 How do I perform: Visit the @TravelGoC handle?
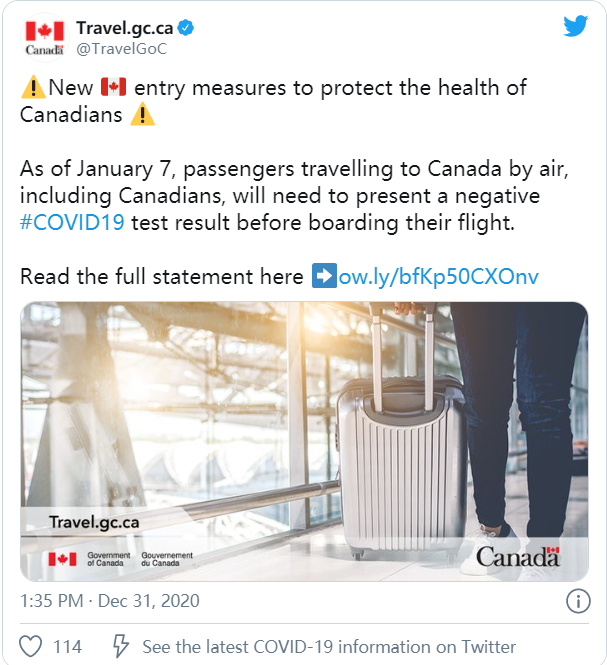click(121, 48)
